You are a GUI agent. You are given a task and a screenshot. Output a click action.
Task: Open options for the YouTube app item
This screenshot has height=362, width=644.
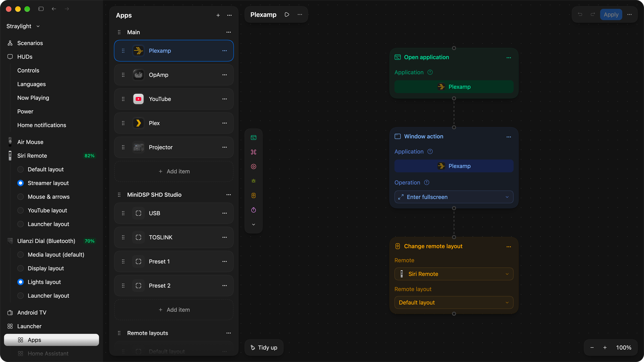coord(224,99)
